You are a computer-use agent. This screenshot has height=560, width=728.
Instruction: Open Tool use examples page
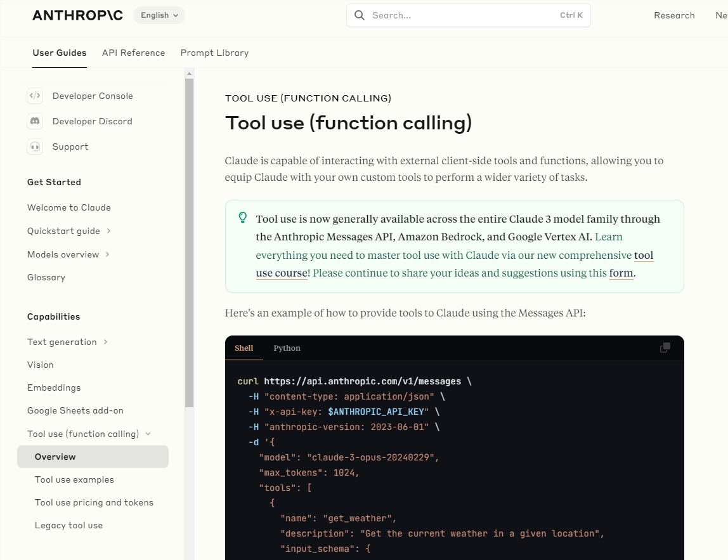(74, 479)
